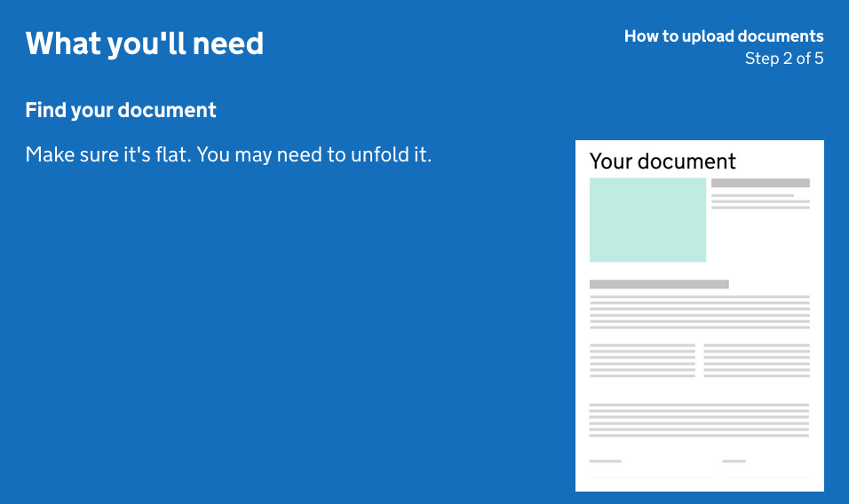Click empty blue area below the instruction text
Viewport: 849px width, 504px height.
(266, 337)
